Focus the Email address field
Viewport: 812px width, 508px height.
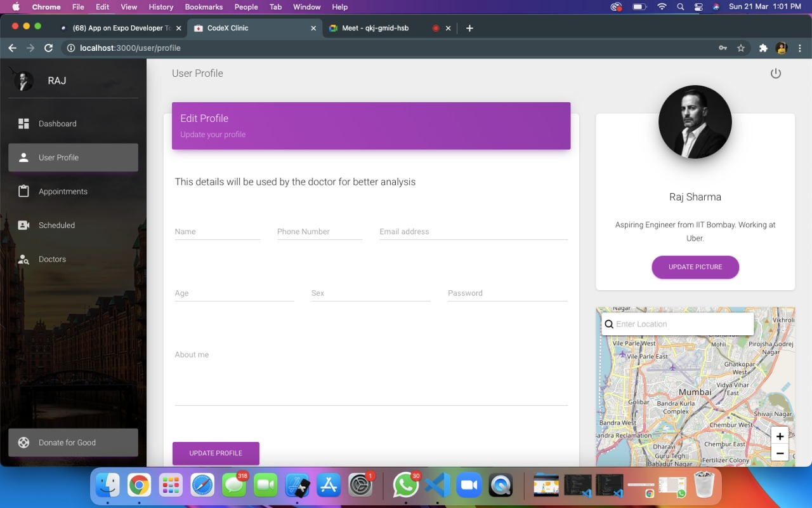(473, 232)
